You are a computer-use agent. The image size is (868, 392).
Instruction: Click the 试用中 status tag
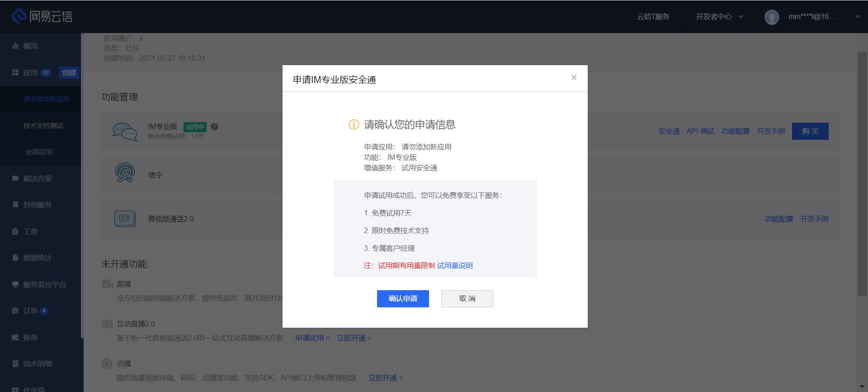(x=195, y=127)
